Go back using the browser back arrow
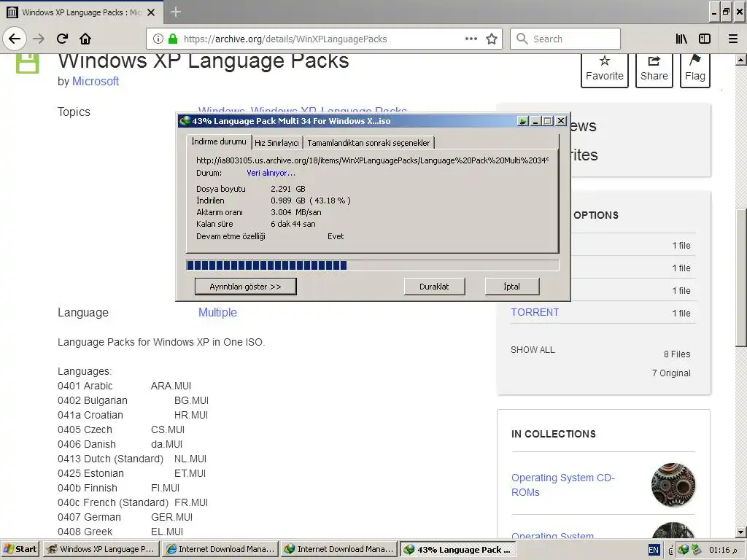This screenshot has height=560, width=747. [15, 39]
